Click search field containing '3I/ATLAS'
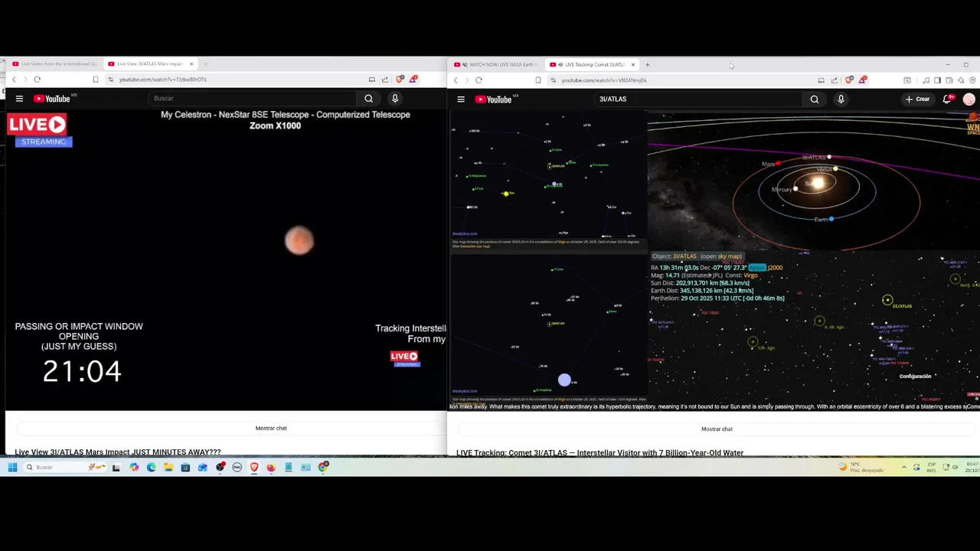The height and width of the screenshot is (551, 980). (x=698, y=99)
